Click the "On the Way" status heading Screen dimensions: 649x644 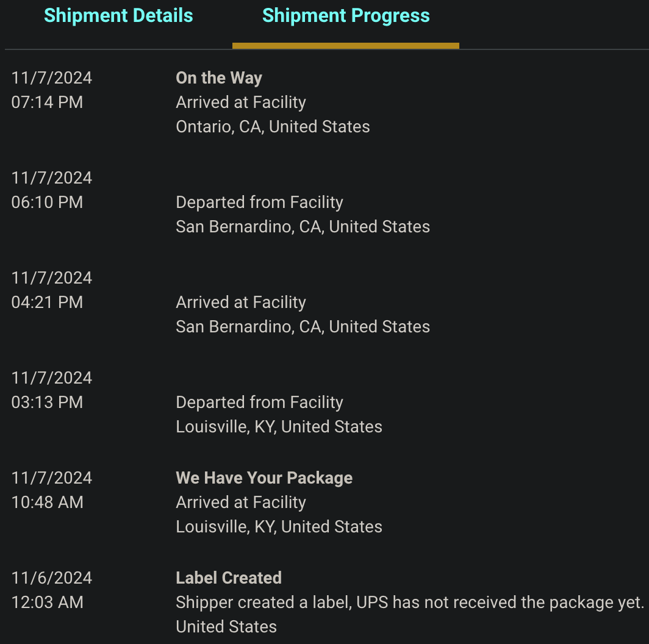pos(219,78)
